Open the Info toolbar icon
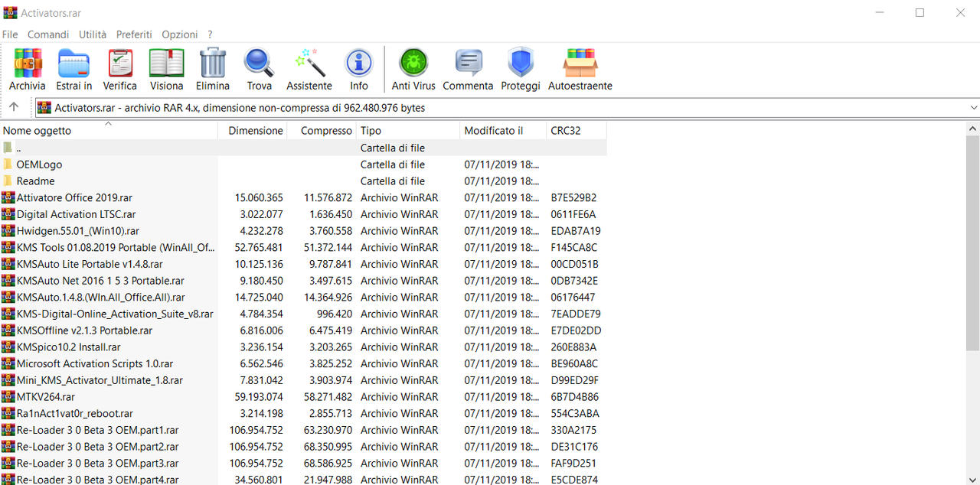Viewport: 980px width, 485px height. click(x=359, y=63)
